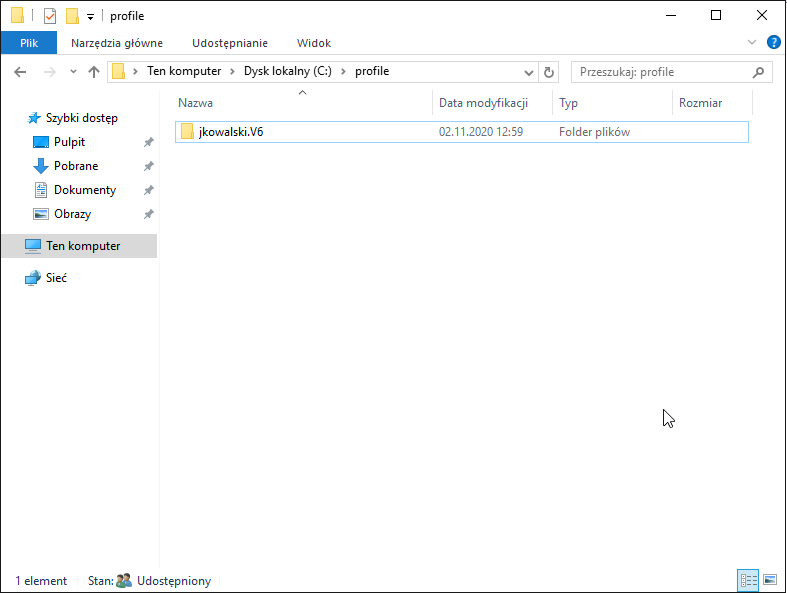Click the Folder plików type cell
787x593 pixels.
click(594, 132)
